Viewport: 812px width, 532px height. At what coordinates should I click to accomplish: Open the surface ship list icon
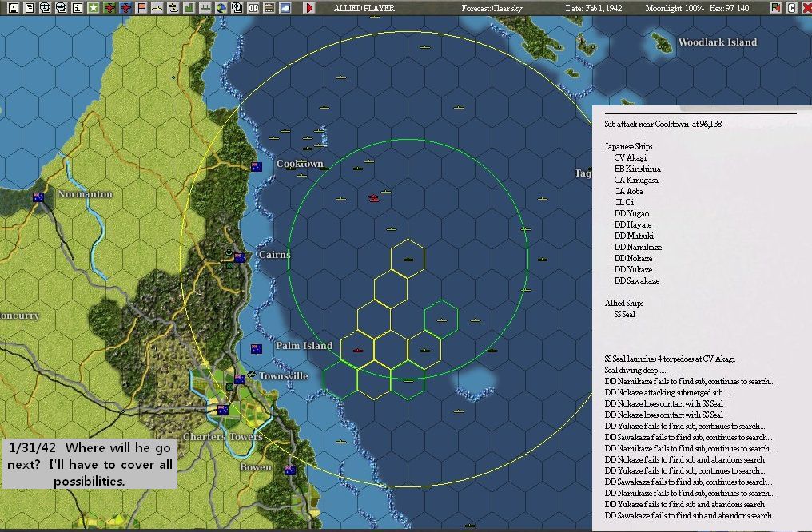click(x=157, y=8)
